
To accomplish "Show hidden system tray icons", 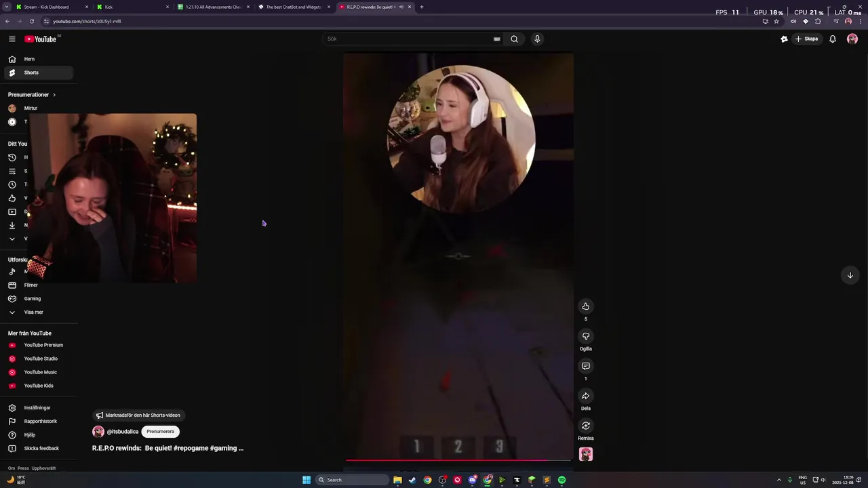I will click(x=778, y=480).
